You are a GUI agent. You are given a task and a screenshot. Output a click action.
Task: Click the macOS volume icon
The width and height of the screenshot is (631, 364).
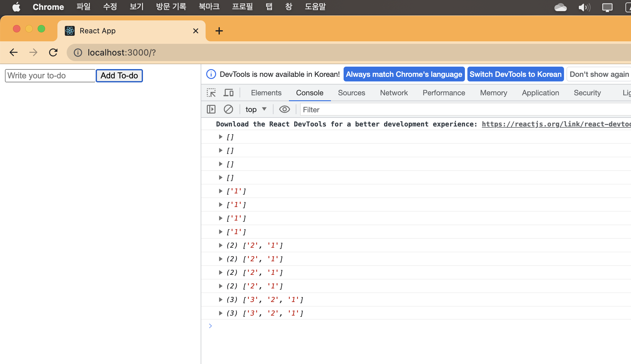[584, 7]
